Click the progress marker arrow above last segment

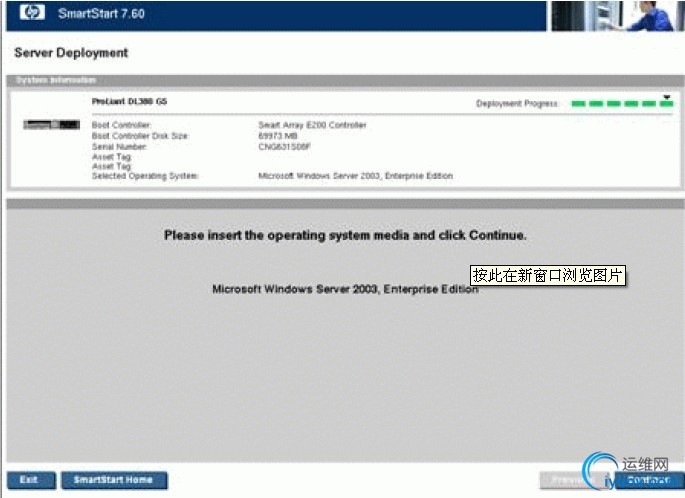[x=667, y=97]
